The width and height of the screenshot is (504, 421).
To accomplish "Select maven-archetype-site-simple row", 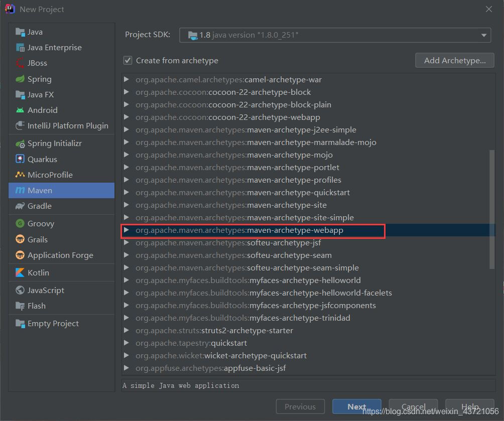I will 308,218.
